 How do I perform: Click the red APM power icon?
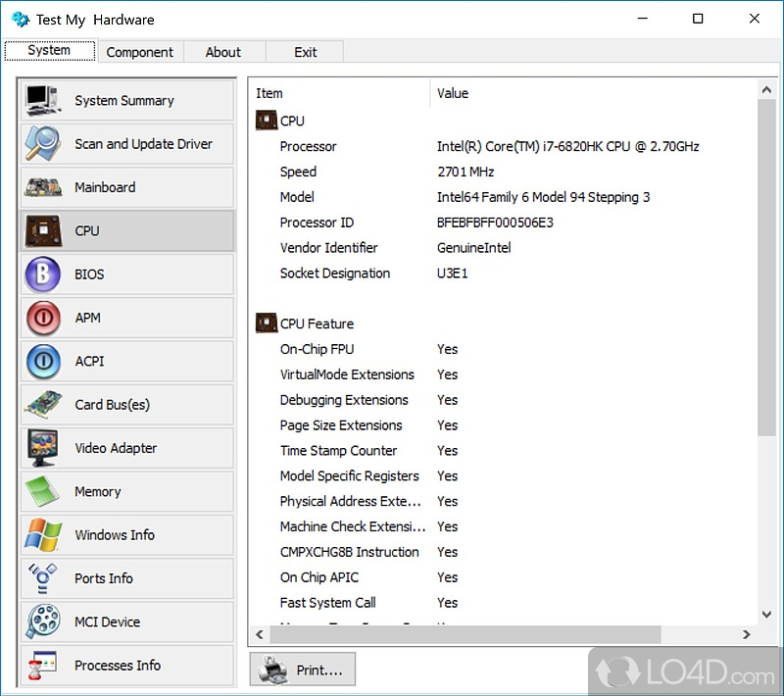coord(42,318)
